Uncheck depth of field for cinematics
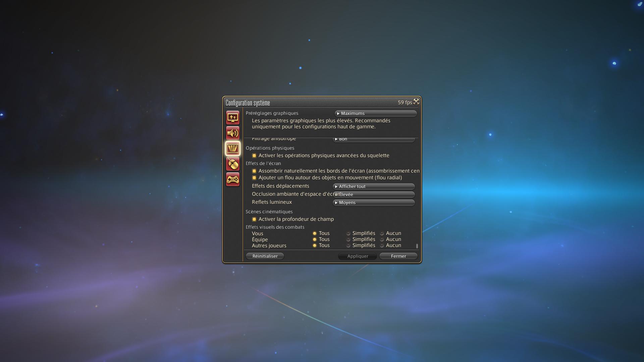This screenshot has height=362, width=644. pyautogui.click(x=254, y=219)
